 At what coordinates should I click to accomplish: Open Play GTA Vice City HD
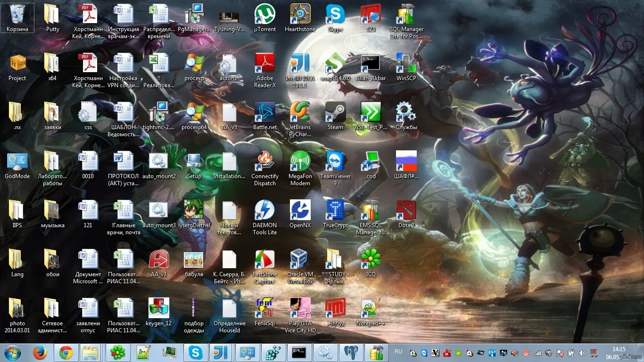click(x=300, y=316)
